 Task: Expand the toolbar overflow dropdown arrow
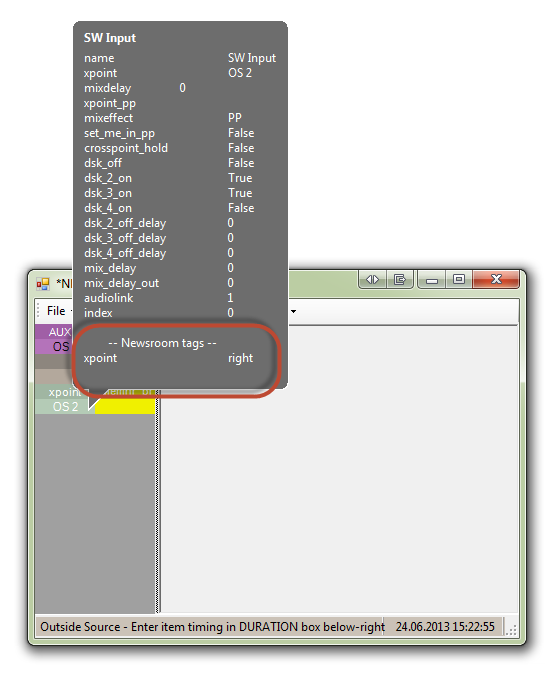tap(294, 311)
